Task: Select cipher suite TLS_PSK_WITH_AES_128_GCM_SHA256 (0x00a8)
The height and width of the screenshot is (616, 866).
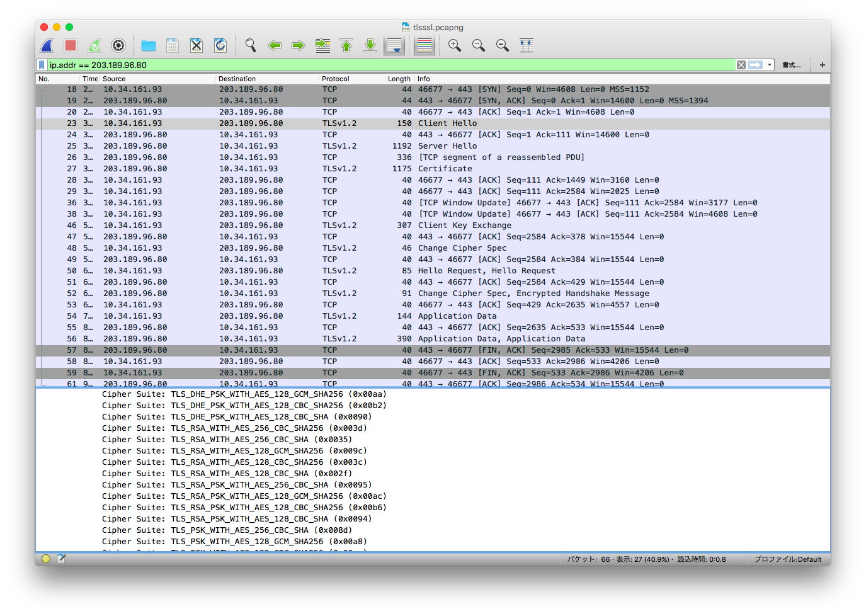Action: click(234, 542)
